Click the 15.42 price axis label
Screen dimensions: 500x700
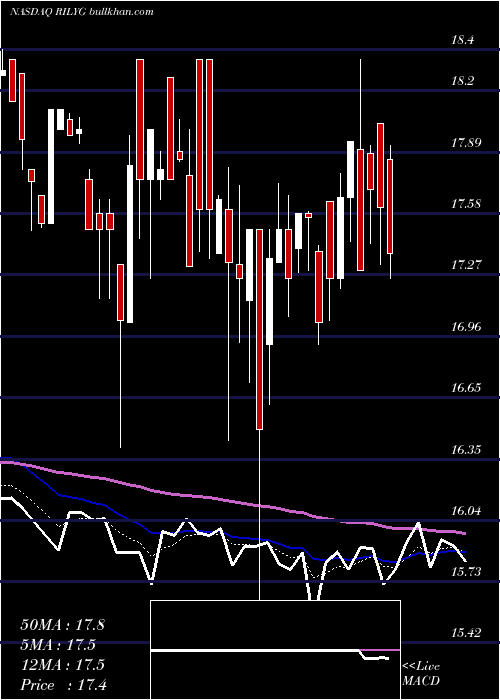coord(466,633)
